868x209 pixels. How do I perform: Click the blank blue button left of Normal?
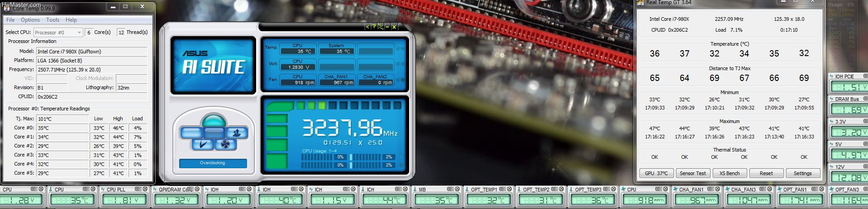tap(191, 133)
